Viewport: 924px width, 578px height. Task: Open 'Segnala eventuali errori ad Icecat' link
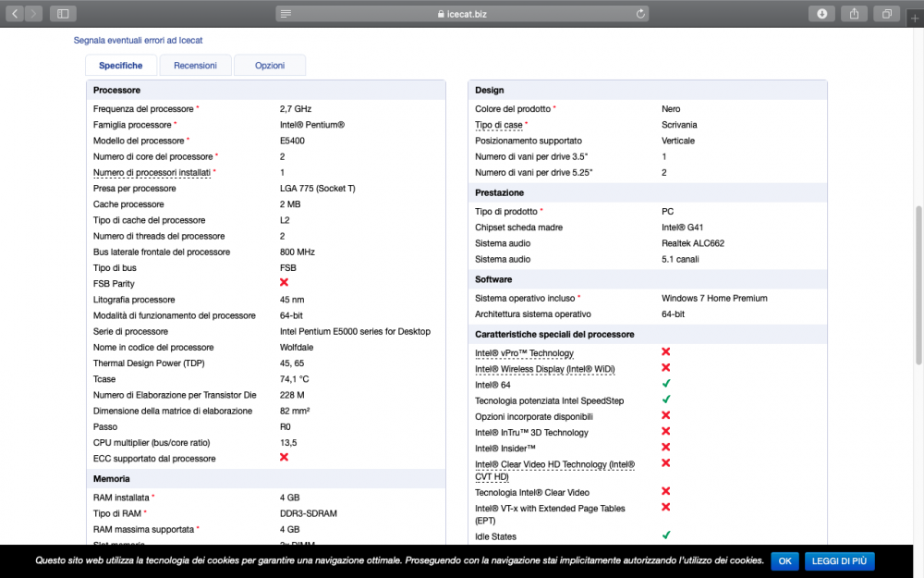(x=138, y=40)
